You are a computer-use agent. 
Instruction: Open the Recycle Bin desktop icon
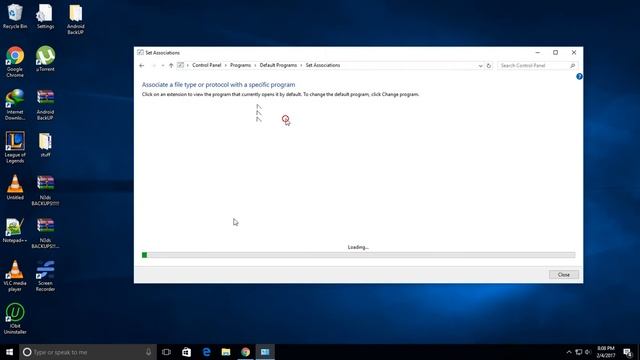point(15,16)
